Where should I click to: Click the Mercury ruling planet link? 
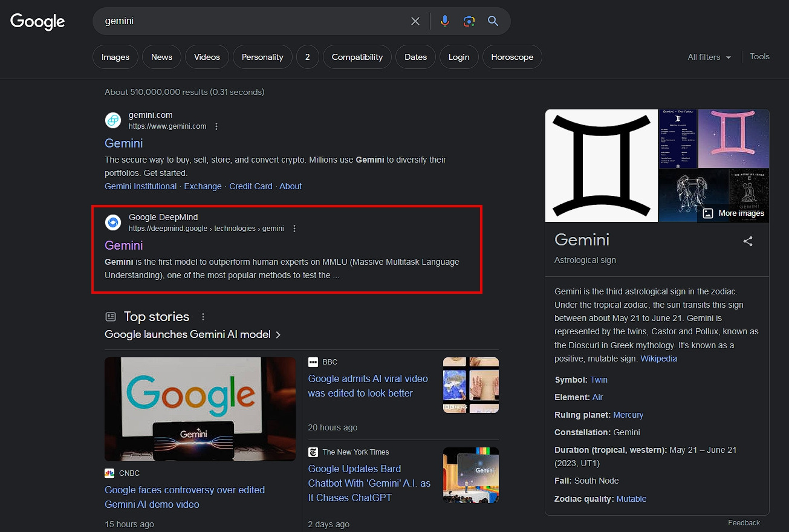coord(628,415)
